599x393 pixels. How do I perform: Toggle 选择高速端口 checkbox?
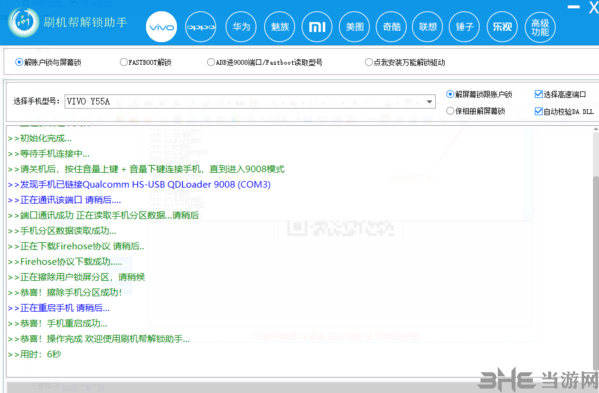[560, 94]
